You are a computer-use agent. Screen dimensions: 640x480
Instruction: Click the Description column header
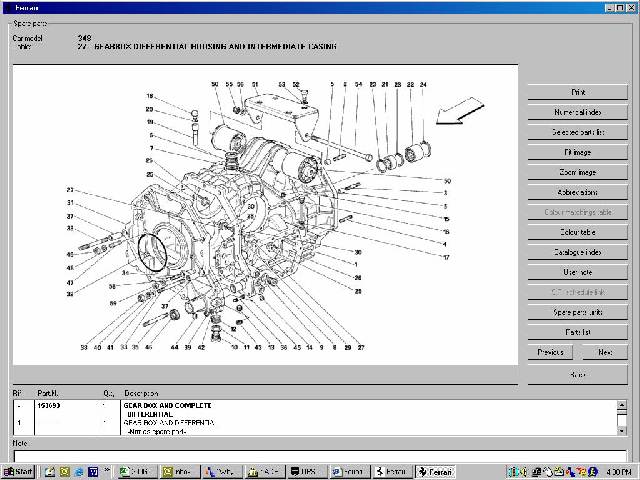141,393
